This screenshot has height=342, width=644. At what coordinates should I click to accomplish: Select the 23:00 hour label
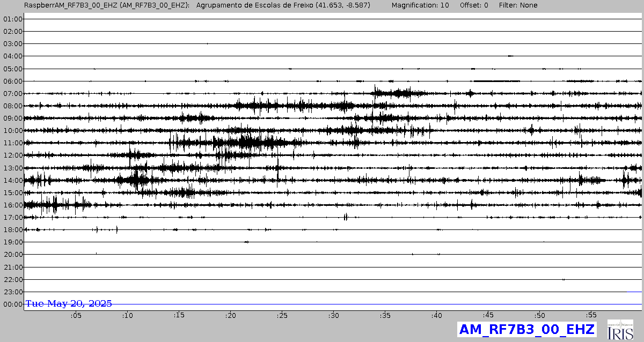12,292
